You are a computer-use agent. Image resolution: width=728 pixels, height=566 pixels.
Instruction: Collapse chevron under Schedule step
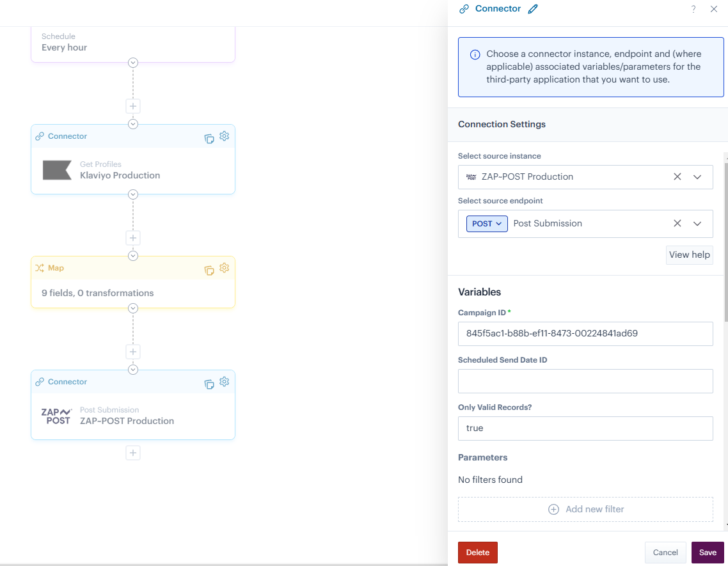[x=133, y=63]
